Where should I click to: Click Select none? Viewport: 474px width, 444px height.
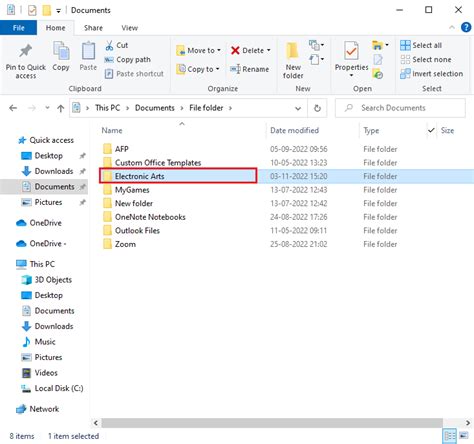[426, 60]
